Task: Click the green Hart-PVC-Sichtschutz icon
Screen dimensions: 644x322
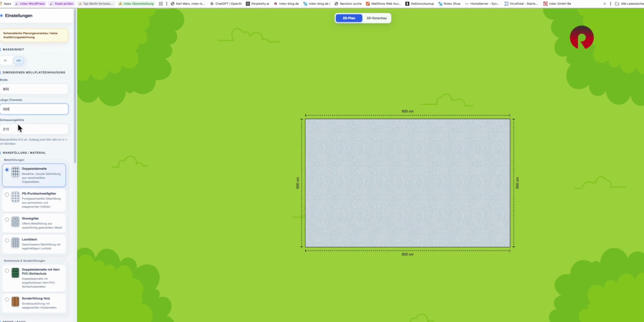Action: pyautogui.click(x=15, y=273)
